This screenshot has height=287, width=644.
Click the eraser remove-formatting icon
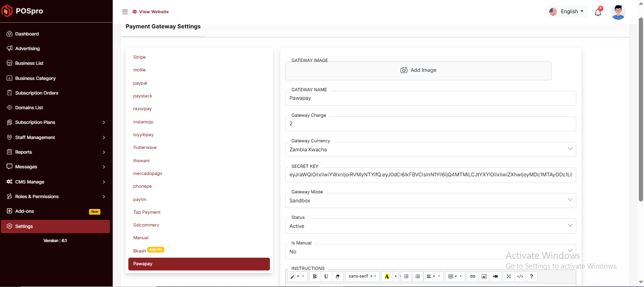pos(338,277)
